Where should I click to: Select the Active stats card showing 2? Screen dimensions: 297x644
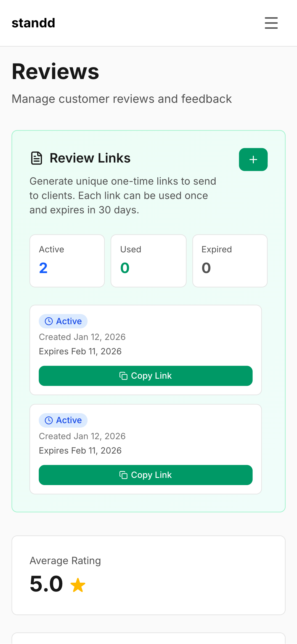(67, 261)
